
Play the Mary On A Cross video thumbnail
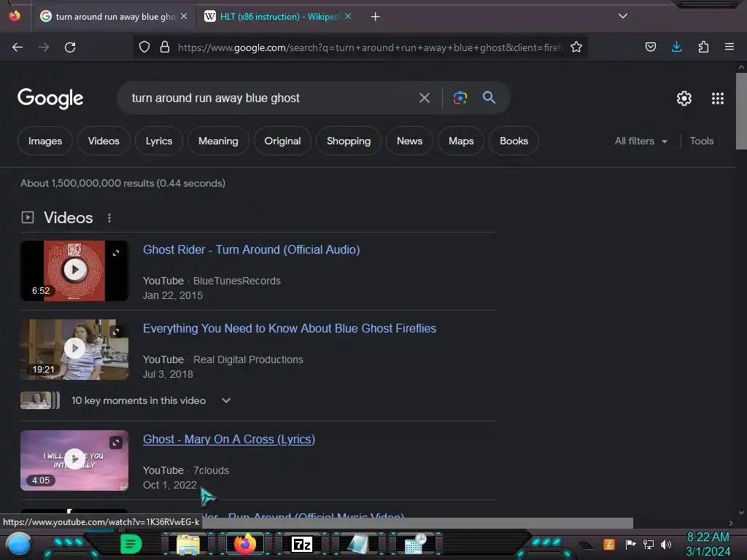[x=74, y=460]
